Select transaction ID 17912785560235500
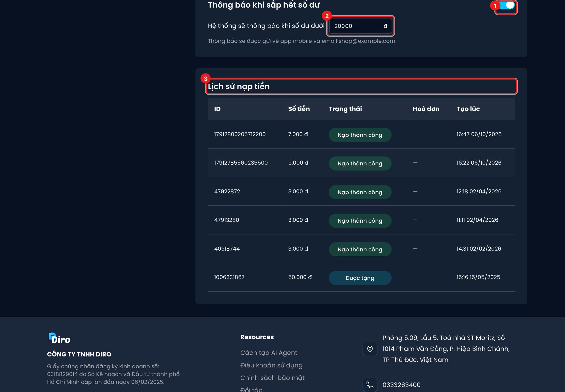This screenshot has height=392, width=565. [241, 163]
